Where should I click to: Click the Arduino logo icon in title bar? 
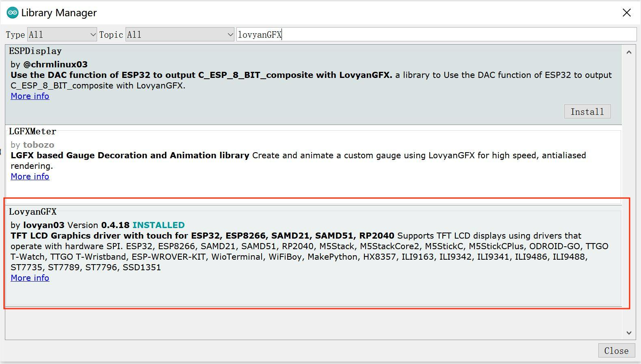pos(12,13)
